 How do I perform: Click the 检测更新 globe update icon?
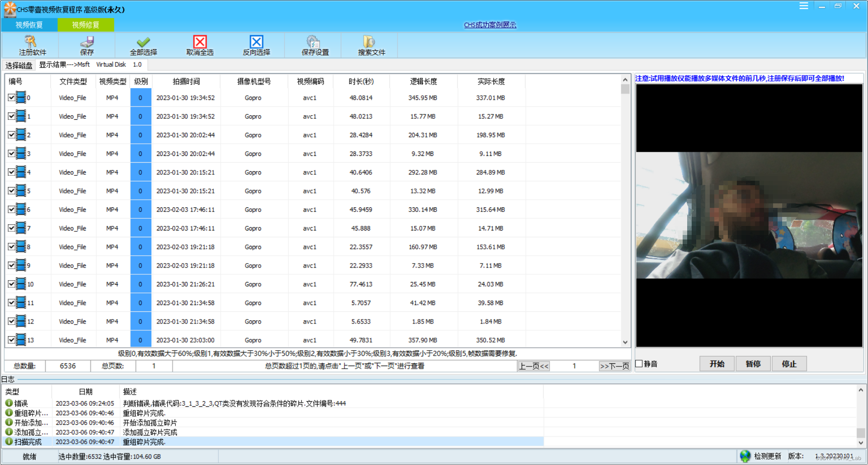(745, 456)
